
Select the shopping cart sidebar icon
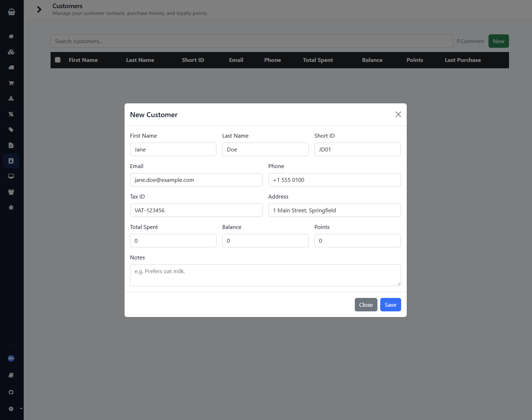click(x=11, y=83)
